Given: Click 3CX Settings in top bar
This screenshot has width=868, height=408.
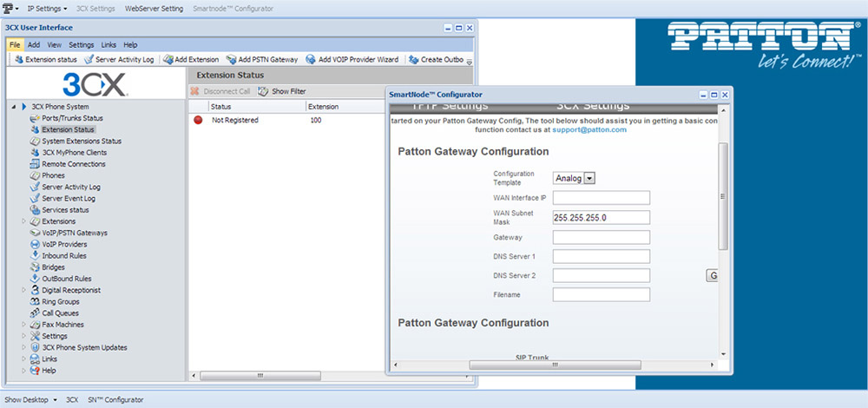Looking at the screenshot, I should pos(95,9).
